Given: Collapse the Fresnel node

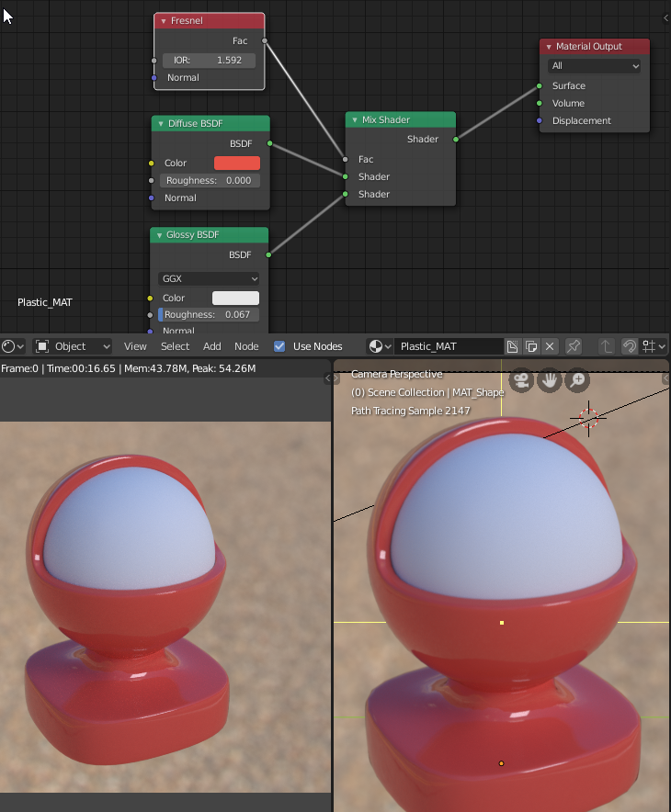Looking at the screenshot, I should tap(163, 21).
